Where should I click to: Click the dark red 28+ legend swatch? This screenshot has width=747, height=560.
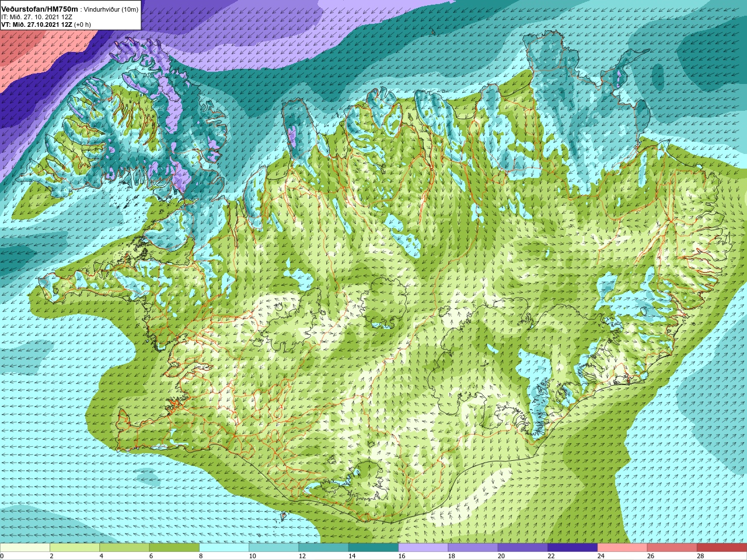(722, 548)
